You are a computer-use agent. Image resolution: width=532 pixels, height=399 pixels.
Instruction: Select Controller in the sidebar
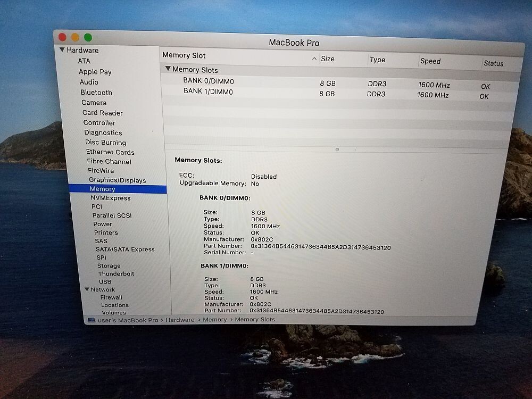pyautogui.click(x=99, y=123)
